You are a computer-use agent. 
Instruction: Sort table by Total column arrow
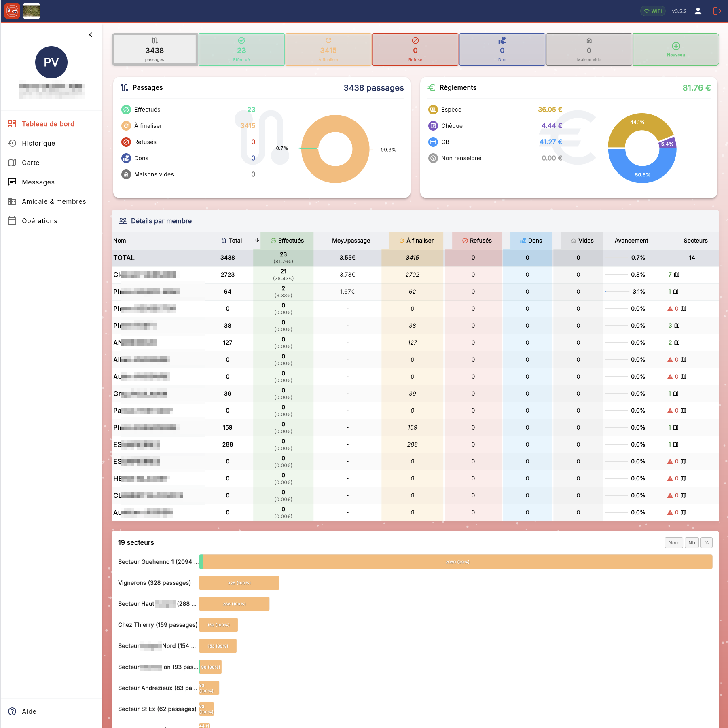point(257,240)
